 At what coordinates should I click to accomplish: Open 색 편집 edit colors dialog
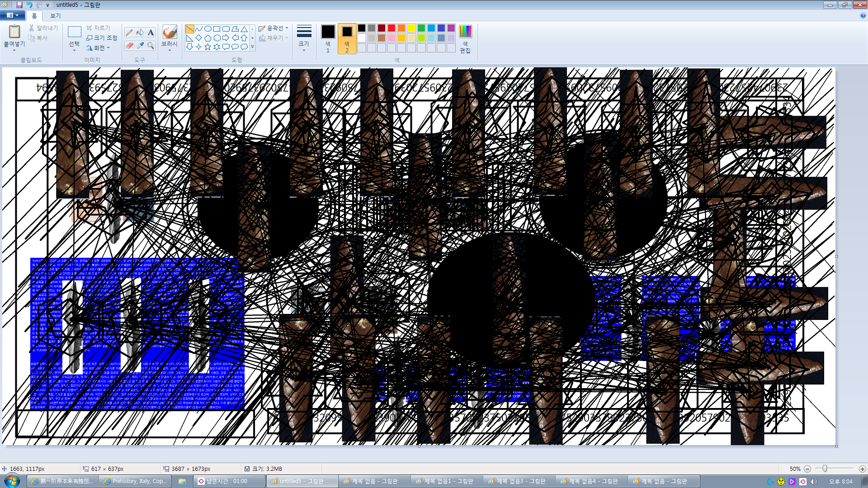click(465, 38)
